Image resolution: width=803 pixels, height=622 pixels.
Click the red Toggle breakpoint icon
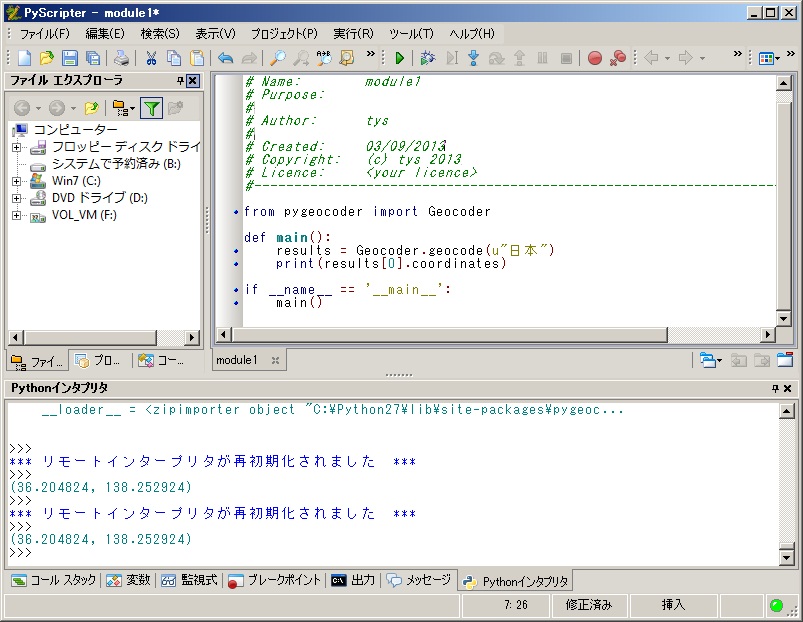595,58
